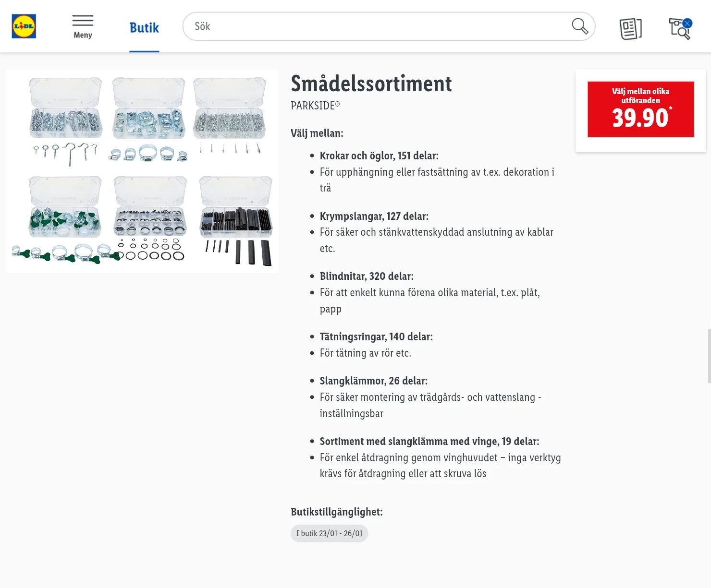Focus the Sök search field
The height and width of the screenshot is (588, 711).
tap(375, 26)
